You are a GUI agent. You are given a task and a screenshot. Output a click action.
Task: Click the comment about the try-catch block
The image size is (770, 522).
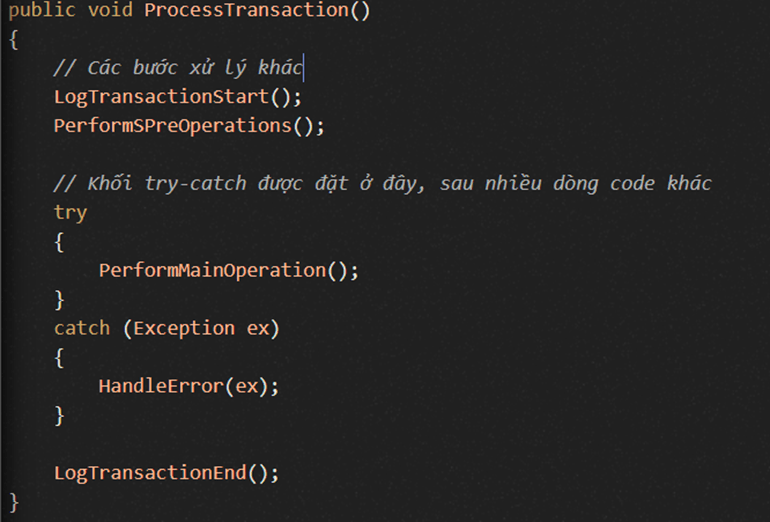383,184
